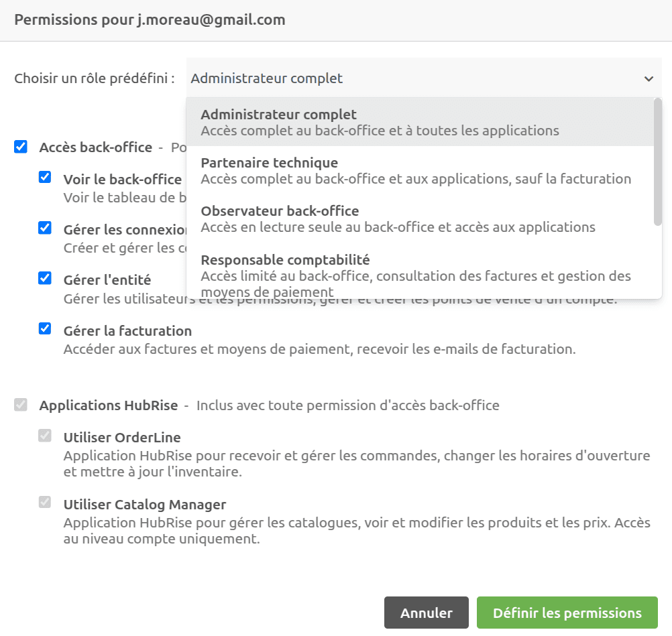Click the "Partenaire technique" description line
The height and width of the screenshot is (636, 672).
pyautogui.click(x=416, y=178)
